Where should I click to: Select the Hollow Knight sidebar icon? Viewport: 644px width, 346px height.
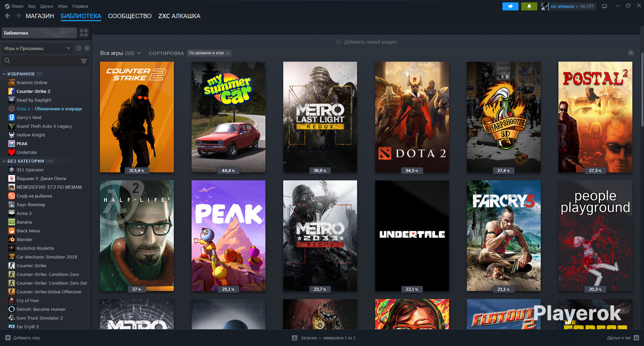pos(11,135)
